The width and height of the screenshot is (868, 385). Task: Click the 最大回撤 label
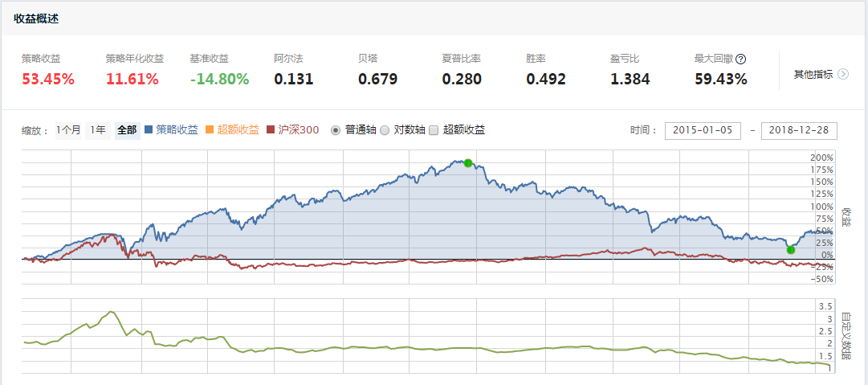click(715, 59)
